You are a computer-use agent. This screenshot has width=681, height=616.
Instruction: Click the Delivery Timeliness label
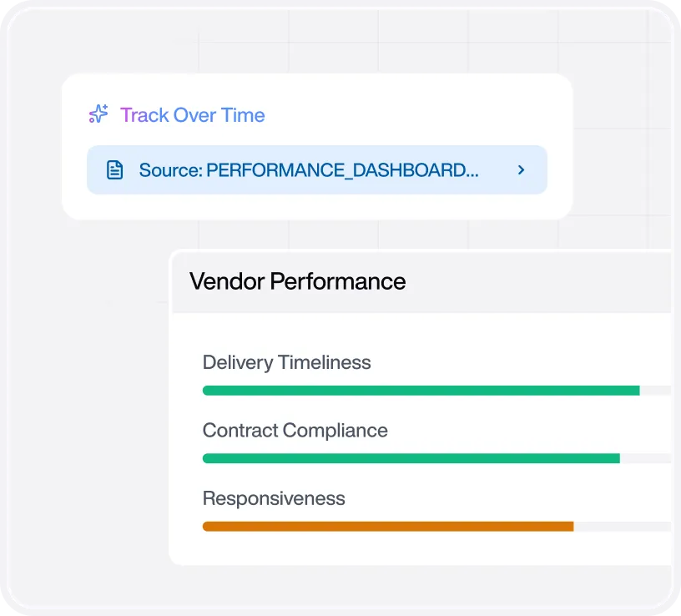pos(286,362)
